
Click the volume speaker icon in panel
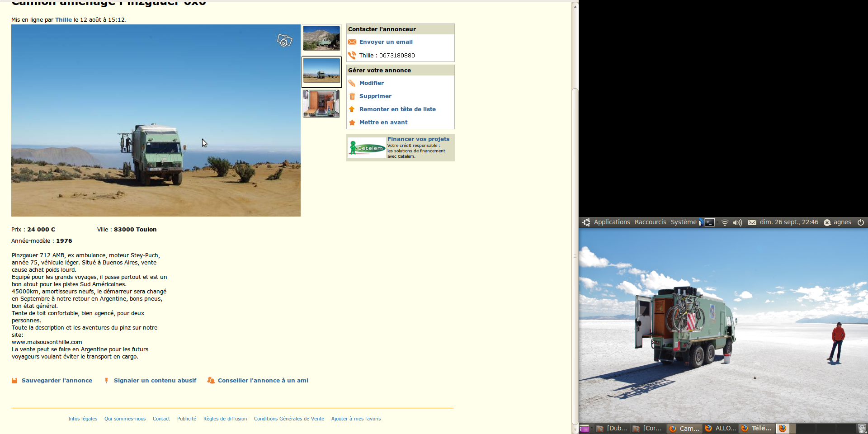click(x=737, y=222)
